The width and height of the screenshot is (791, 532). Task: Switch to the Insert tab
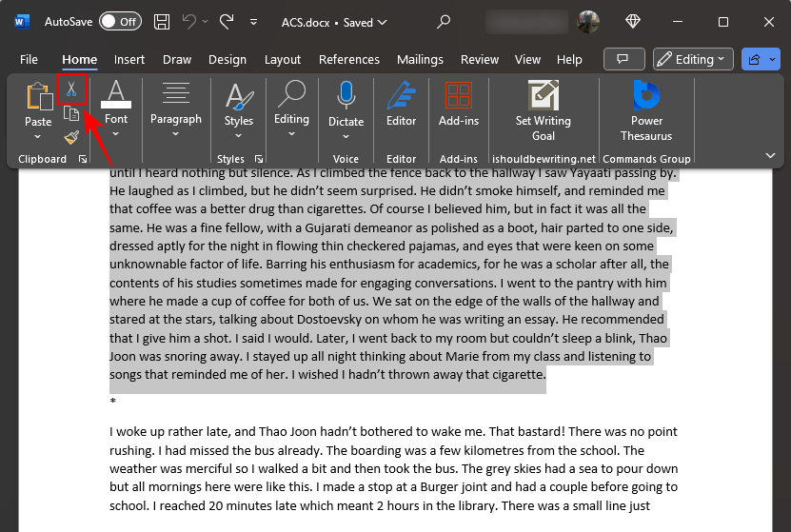pos(129,59)
